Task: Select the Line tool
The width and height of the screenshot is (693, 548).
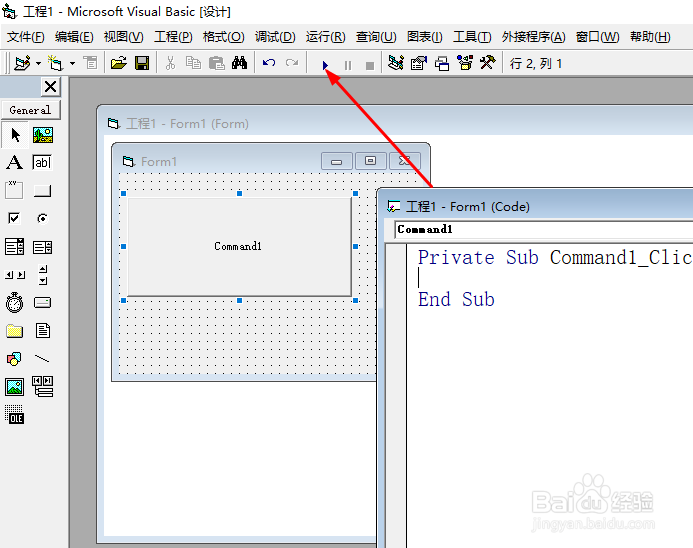Action: pos(42,358)
